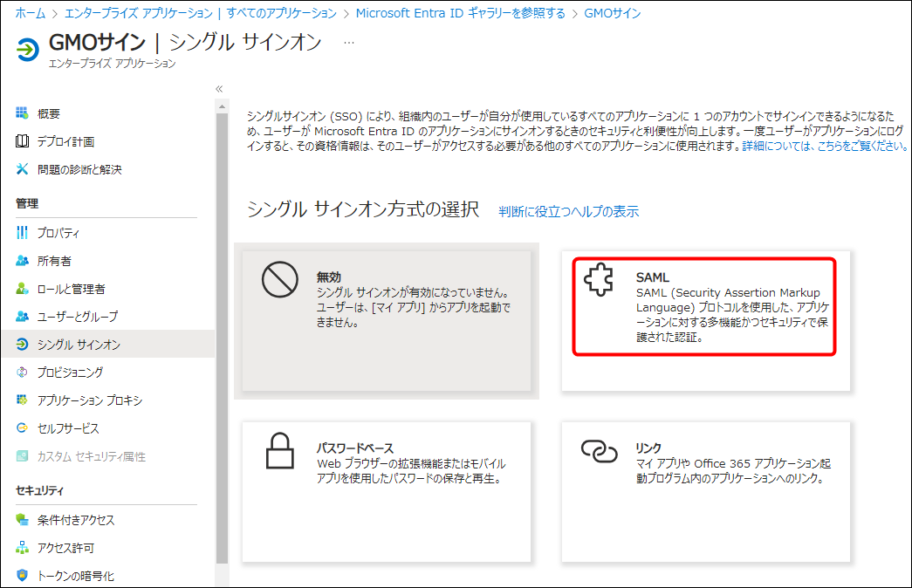Go to プロパティ in the sidebar
This screenshot has height=588, width=912.
(58, 233)
